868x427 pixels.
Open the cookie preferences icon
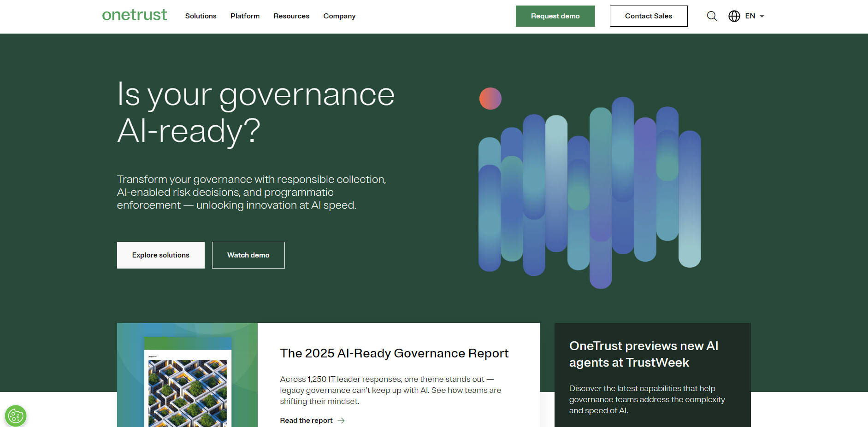[16, 416]
